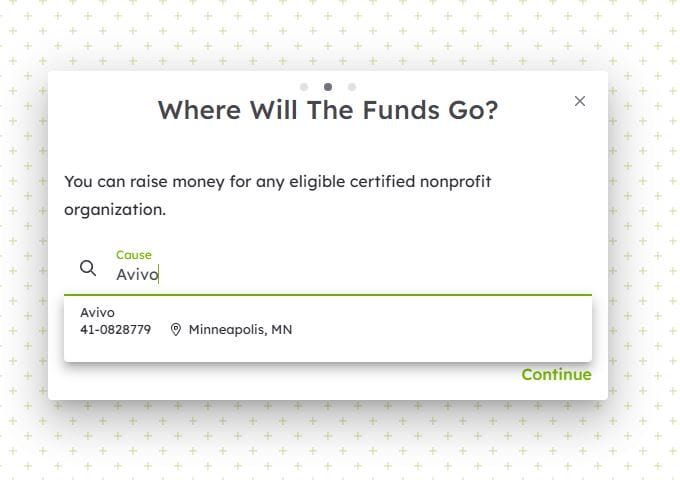The height and width of the screenshot is (480, 680).
Task: Select the Minneapolis, MN location text
Action: pyautogui.click(x=240, y=330)
